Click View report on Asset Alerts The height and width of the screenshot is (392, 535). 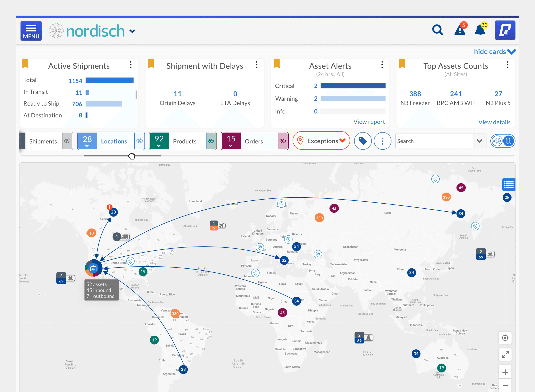[369, 122]
